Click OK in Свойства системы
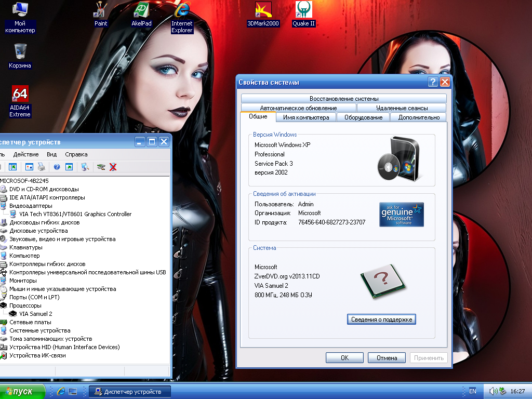The height and width of the screenshot is (399, 532). click(344, 357)
